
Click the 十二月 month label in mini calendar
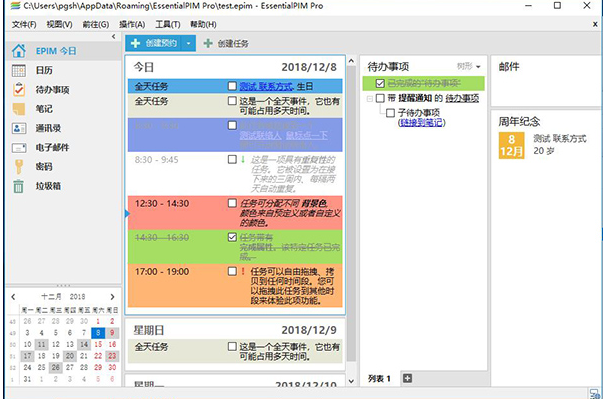51,297
